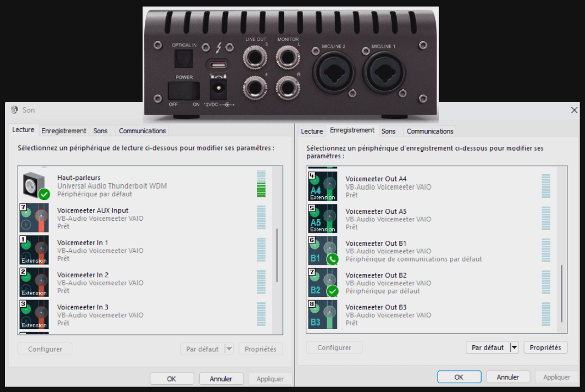Click Voicemeeter AUX Input level meter
This screenshot has width=585, height=392.
261,217
